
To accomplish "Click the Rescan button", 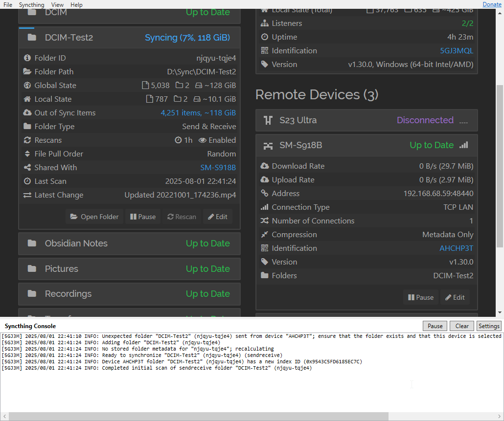I will tap(182, 217).
